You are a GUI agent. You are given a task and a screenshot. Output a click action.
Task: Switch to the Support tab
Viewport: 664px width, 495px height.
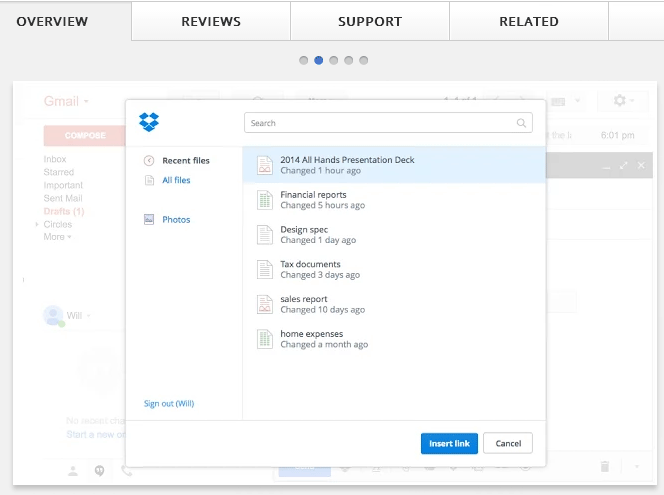coord(370,21)
